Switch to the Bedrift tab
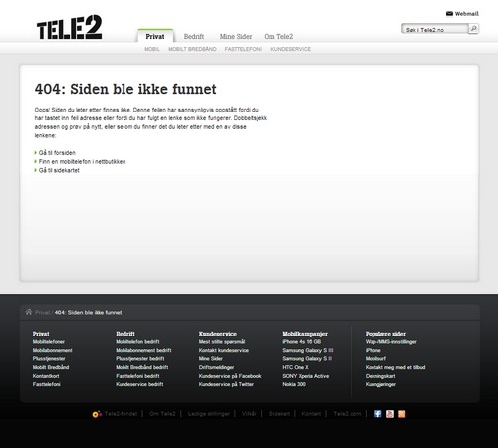 click(x=194, y=37)
